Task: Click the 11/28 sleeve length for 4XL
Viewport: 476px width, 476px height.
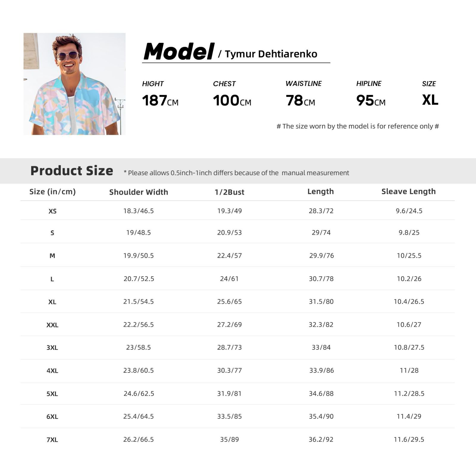Action: pos(409,371)
